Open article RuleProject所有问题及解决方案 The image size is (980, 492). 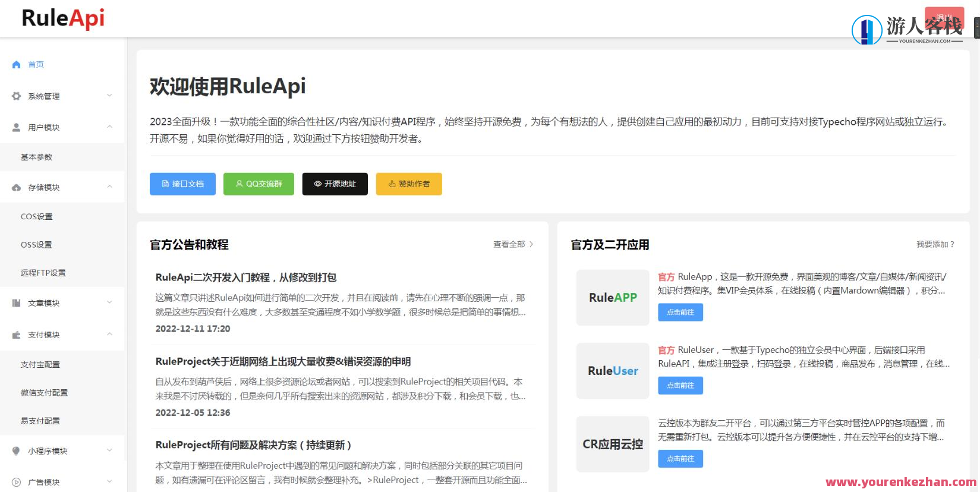pyautogui.click(x=253, y=445)
